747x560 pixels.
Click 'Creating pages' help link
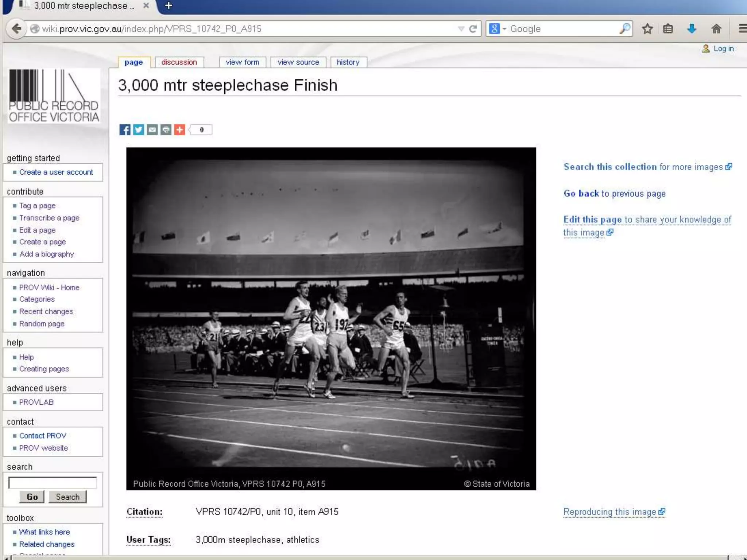click(44, 369)
